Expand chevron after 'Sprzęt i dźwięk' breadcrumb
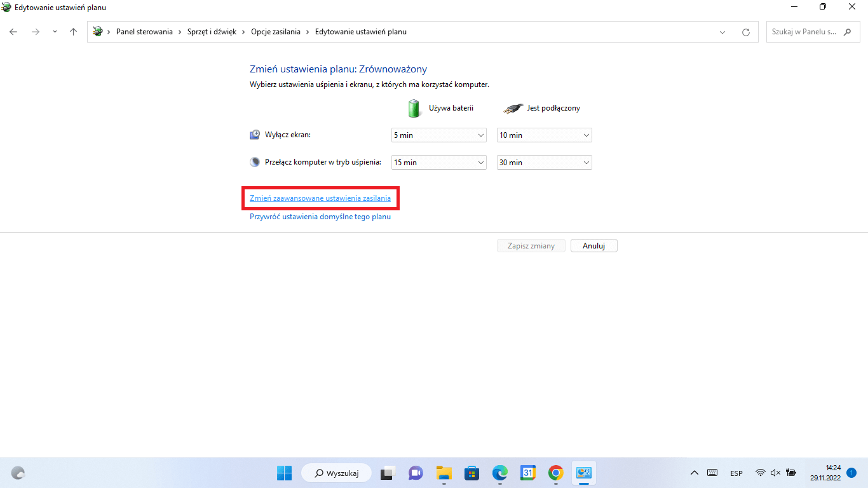 [x=244, y=32]
